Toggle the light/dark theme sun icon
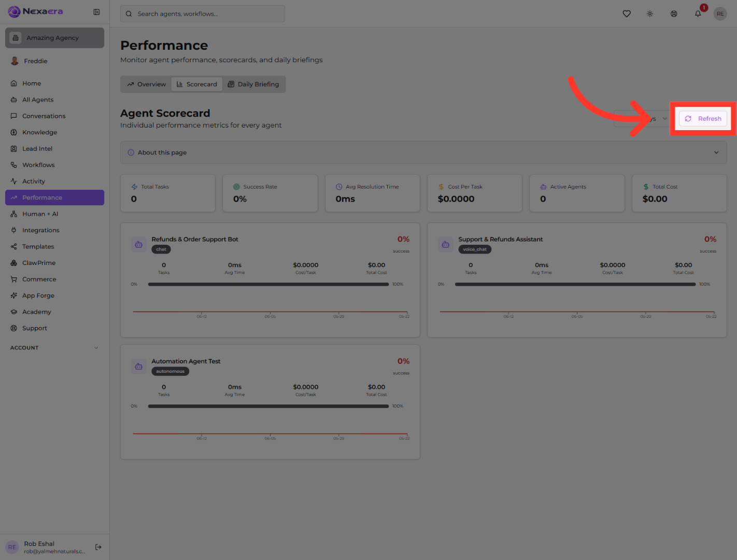 650,14
